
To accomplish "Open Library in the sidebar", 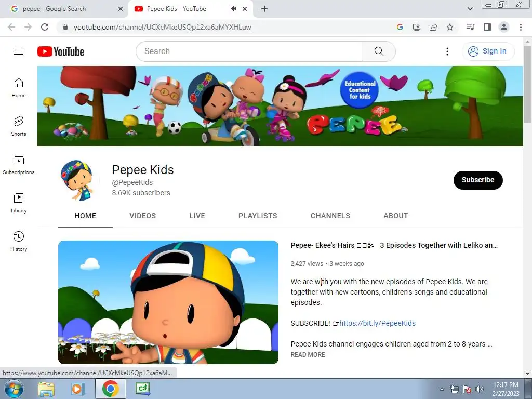I will pyautogui.click(x=19, y=203).
